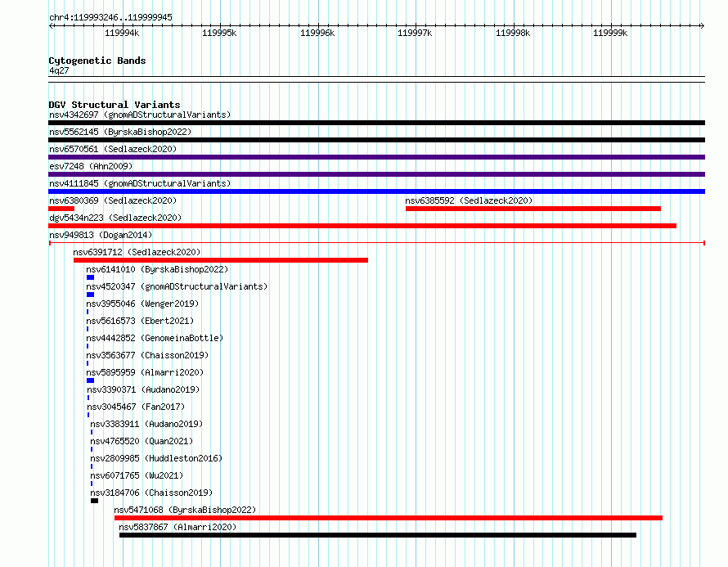Select nsv4442852 (GenomeinaBottle) label
The height and width of the screenshot is (567, 728).
point(155,338)
